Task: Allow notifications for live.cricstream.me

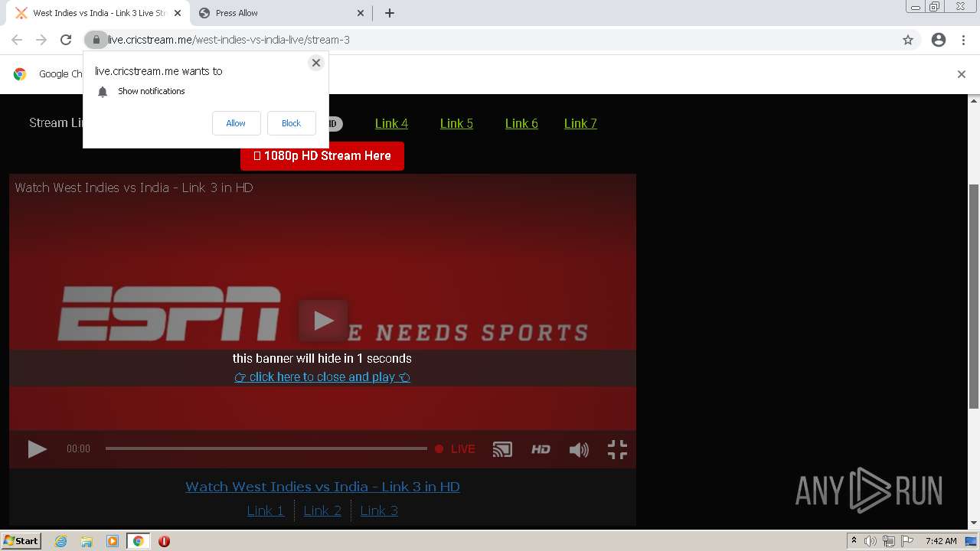Action: [x=236, y=123]
